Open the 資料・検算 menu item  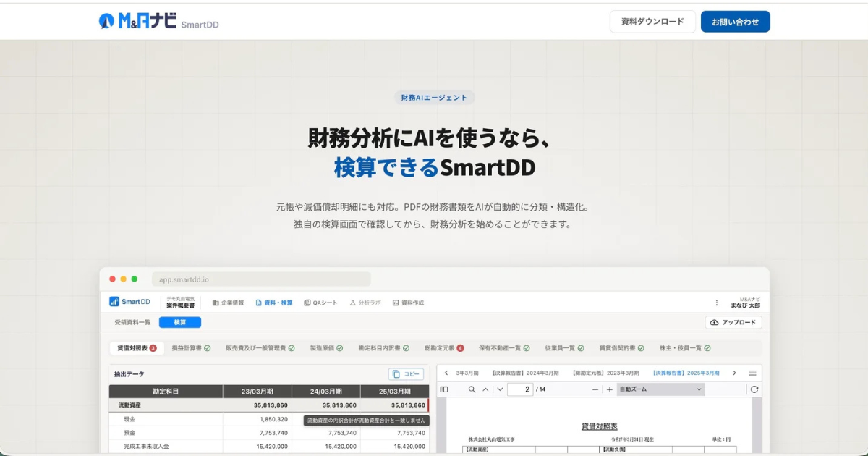coord(274,303)
